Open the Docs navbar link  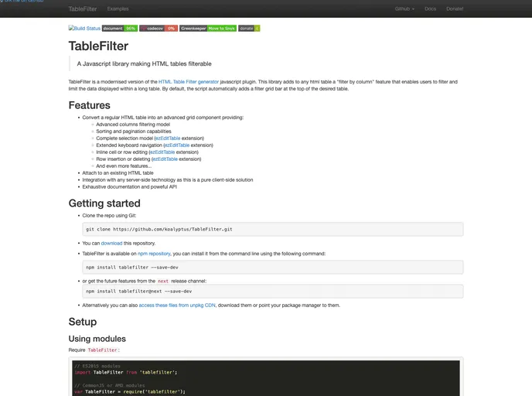430,9
